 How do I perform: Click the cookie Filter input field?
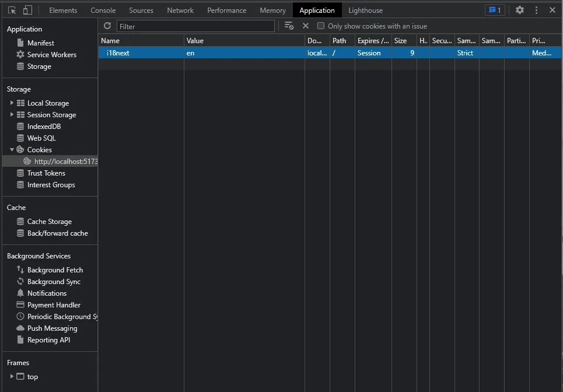tap(195, 26)
